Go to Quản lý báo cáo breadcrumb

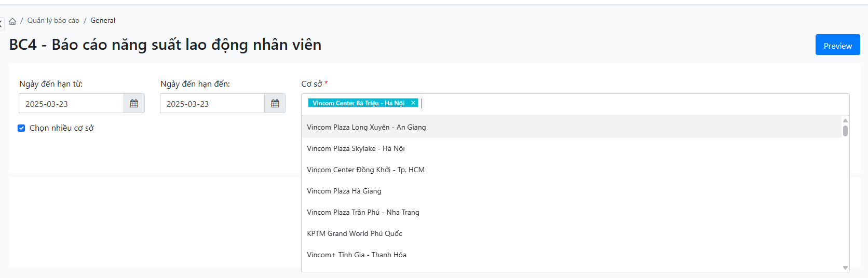pos(53,21)
